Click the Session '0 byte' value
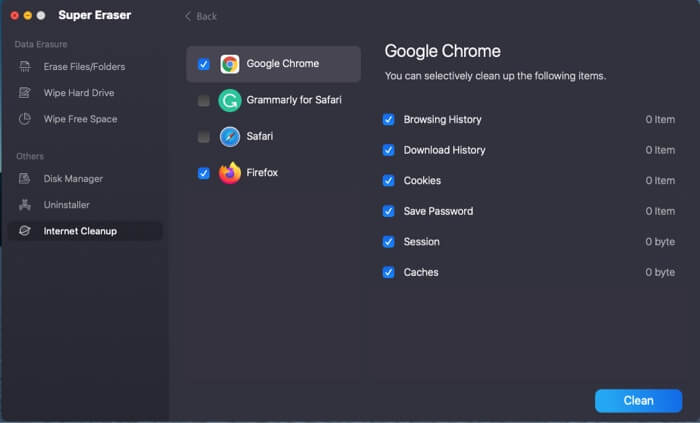This screenshot has width=700, height=423. pos(660,241)
